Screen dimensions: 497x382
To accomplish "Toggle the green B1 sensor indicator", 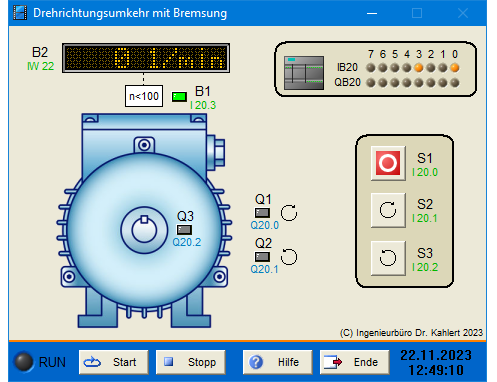I will 179,97.
